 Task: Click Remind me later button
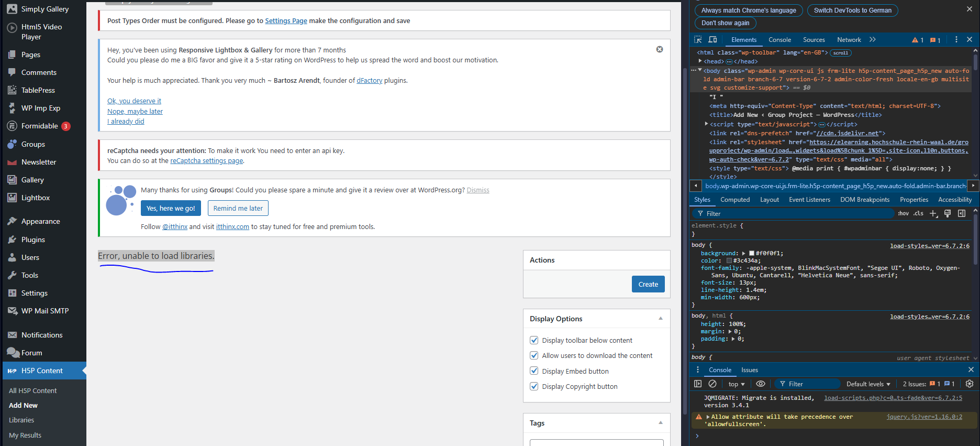click(238, 208)
